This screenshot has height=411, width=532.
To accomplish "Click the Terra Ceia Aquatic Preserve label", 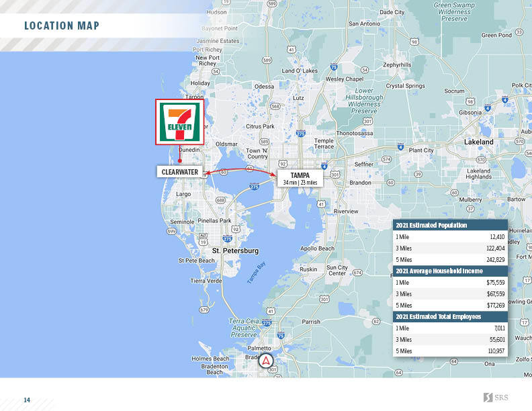I will [x=244, y=328].
